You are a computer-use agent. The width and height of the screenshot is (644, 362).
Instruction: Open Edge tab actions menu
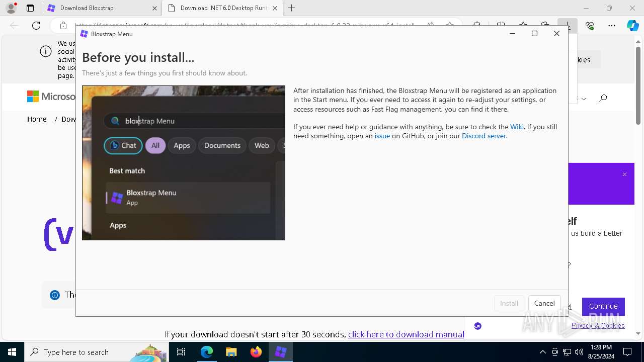[30, 8]
